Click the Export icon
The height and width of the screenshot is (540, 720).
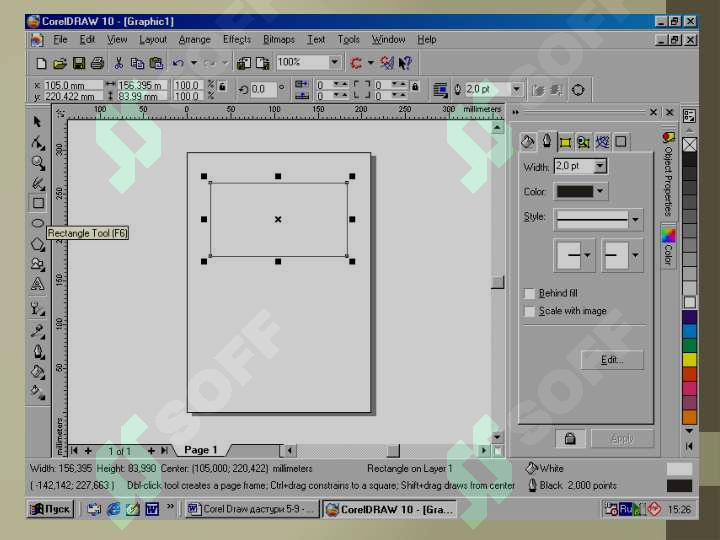263,63
